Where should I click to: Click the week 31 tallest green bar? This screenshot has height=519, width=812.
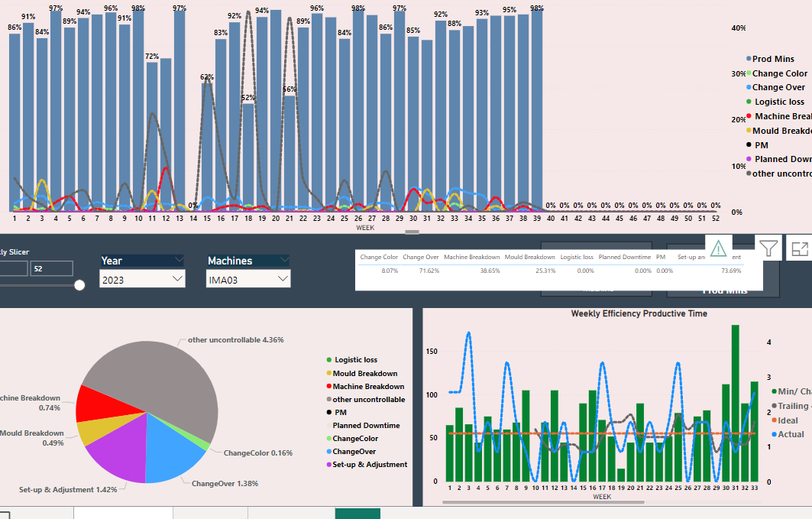[736, 404]
